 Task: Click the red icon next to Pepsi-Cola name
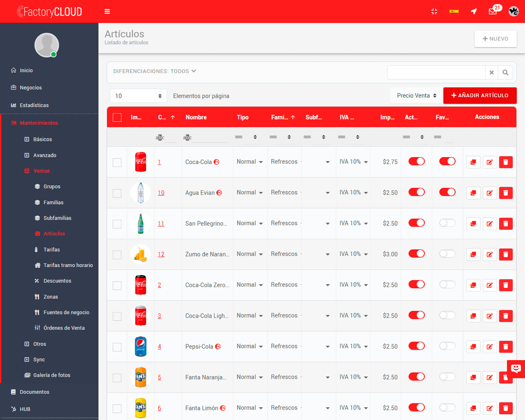pos(217,346)
